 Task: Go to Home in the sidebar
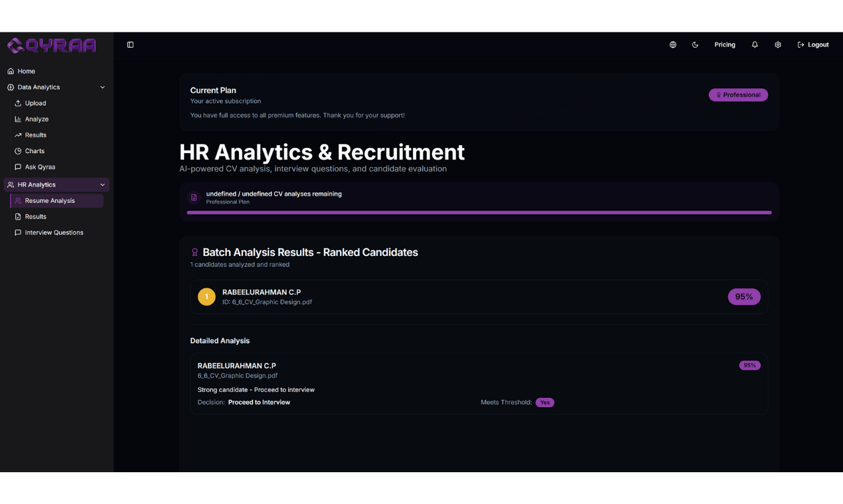[x=25, y=71]
